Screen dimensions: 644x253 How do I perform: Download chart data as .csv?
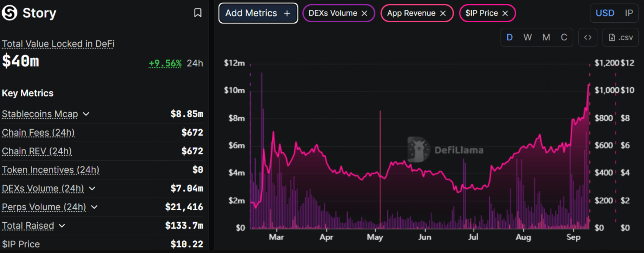621,37
